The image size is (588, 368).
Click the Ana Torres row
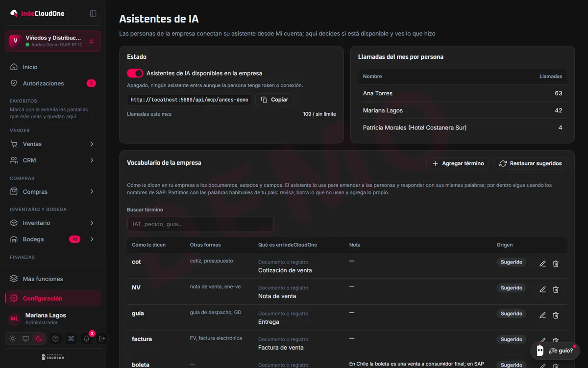click(x=463, y=93)
